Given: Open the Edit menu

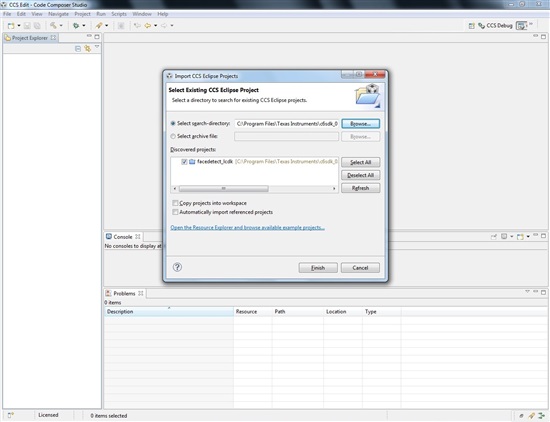Looking at the screenshot, I should (x=21, y=14).
